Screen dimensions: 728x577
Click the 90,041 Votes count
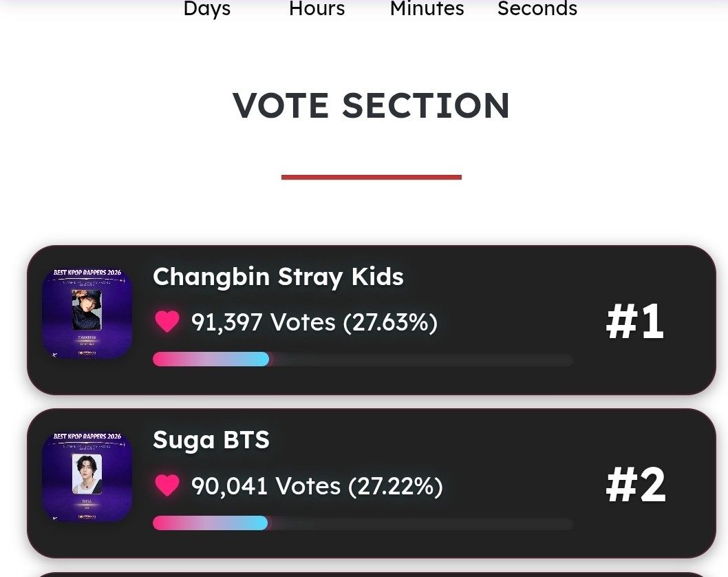coord(266,486)
